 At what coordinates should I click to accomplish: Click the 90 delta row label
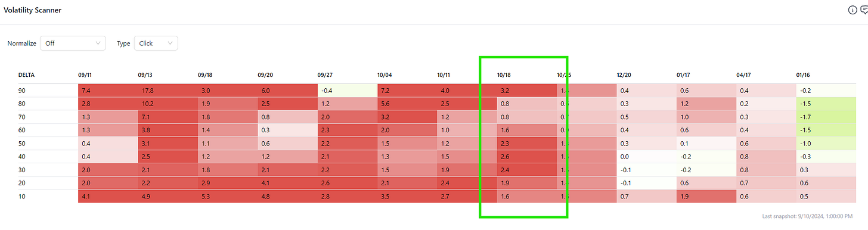pyautogui.click(x=23, y=91)
